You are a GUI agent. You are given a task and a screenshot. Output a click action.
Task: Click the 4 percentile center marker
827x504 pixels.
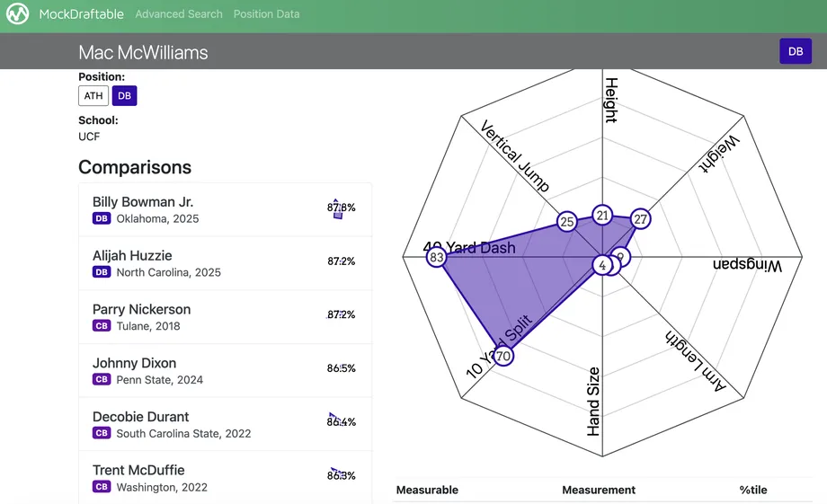click(x=601, y=265)
